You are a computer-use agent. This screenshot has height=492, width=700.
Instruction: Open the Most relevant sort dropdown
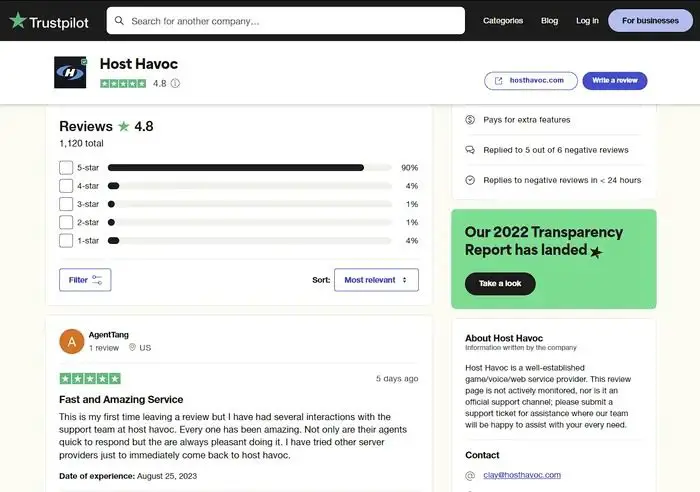376,280
